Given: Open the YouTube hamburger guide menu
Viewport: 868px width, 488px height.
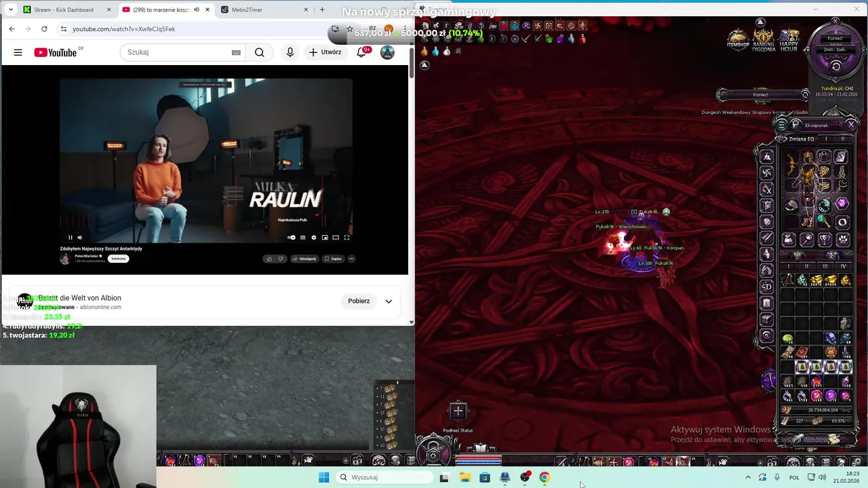Looking at the screenshot, I should coord(18,52).
